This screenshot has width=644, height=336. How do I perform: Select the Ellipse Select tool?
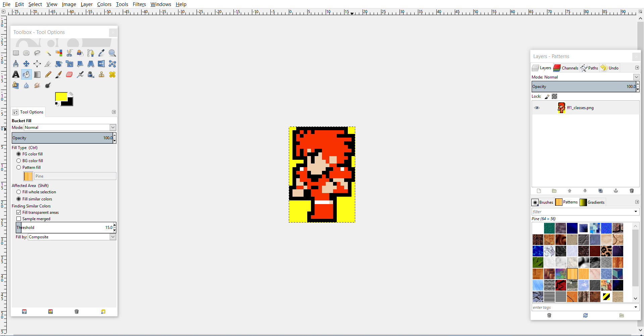pyautogui.click(x=26, y=53)
